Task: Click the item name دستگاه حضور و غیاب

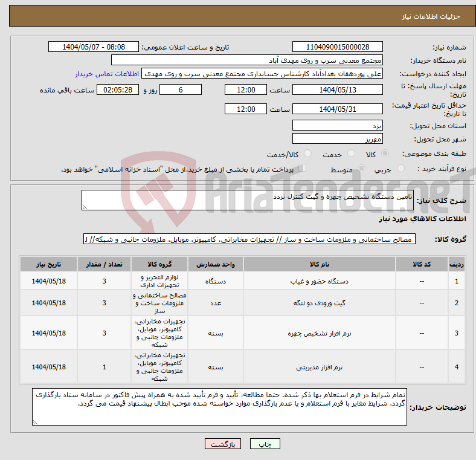Action: (320, 281)
